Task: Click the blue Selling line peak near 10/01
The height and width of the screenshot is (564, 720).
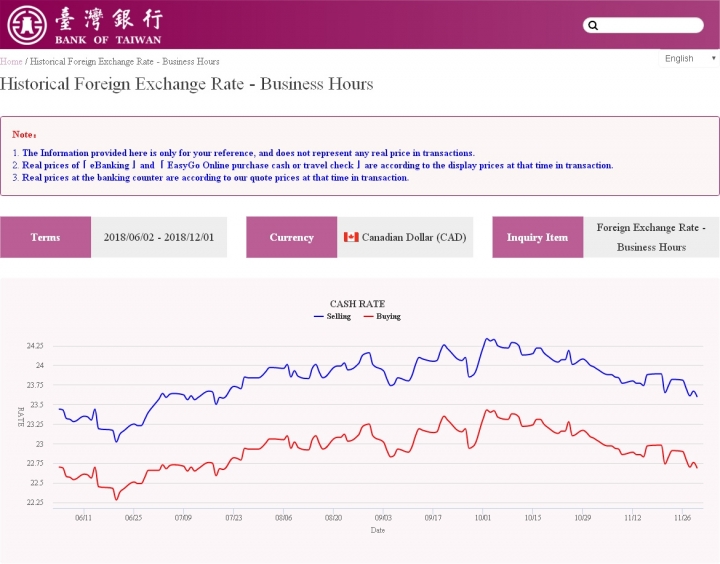Action: [487, 339]
